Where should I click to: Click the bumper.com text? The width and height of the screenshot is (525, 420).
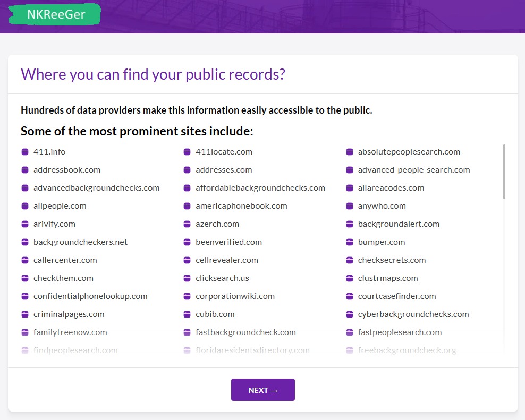[382, 242]
